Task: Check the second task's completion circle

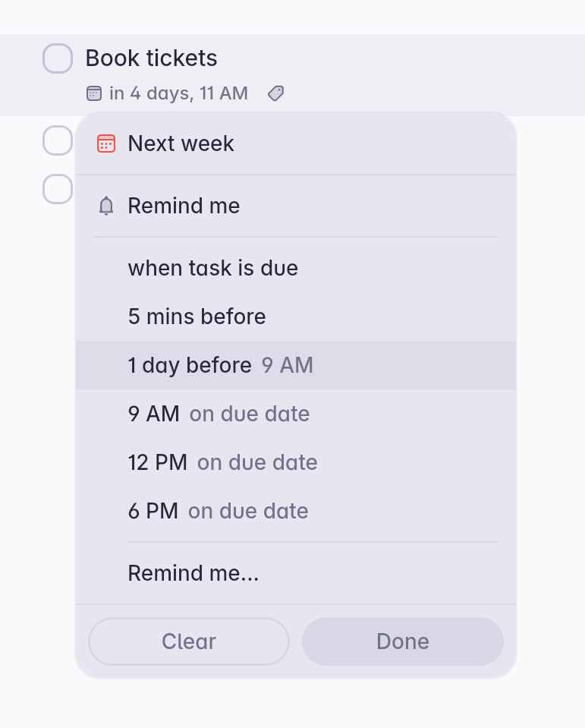Action: click(58, 140)
